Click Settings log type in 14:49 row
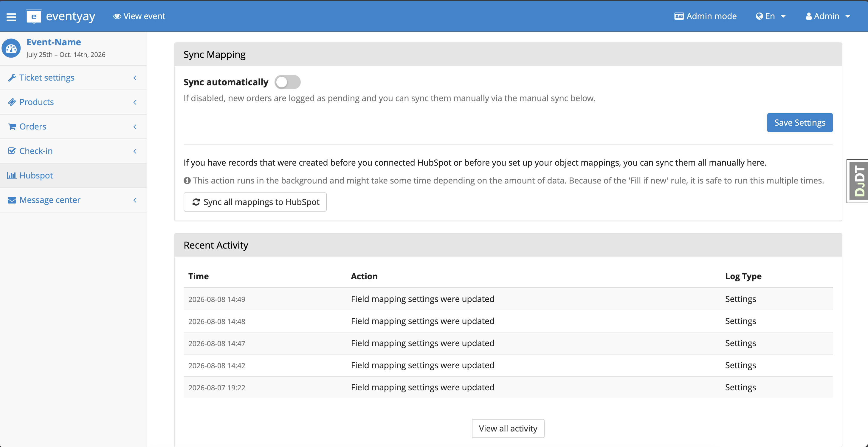Viewport: 868px width, 447px height. (x=741, y=299)
